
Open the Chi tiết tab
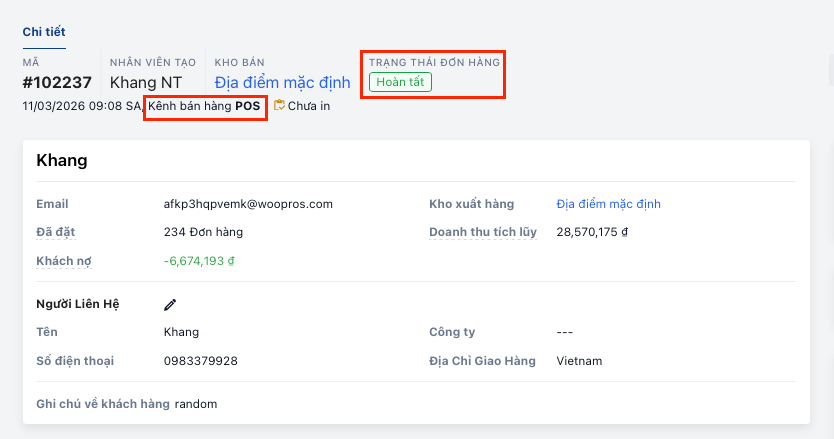coord(44,32)
